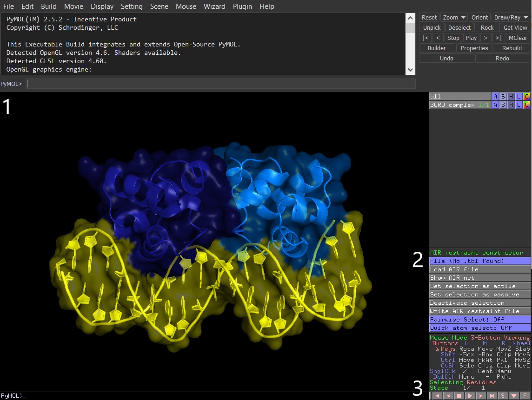This screenshot has width=532, height=400.
Task: Expand the Draw/Ray dropdown
Action: [x=511, y=18]
